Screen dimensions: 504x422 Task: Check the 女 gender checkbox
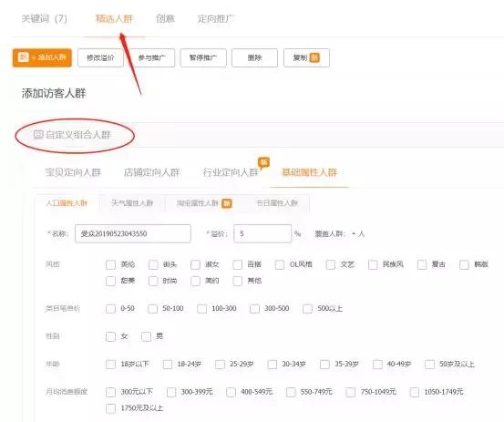pyautogui.click(x=110, y=336)
